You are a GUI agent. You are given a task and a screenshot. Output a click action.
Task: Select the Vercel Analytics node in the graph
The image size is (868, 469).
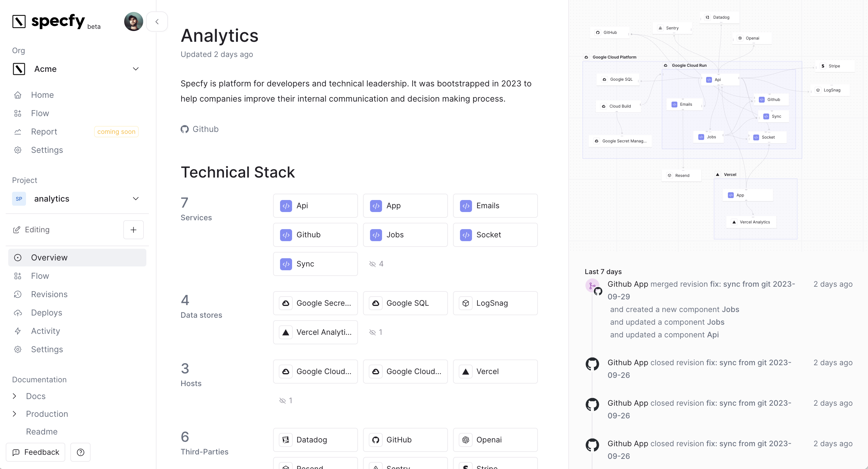point(752,222)
